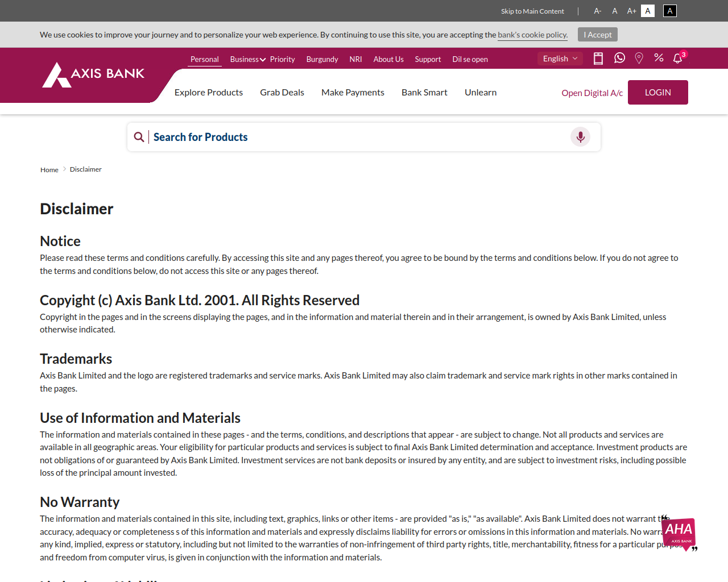Open the About Us page

[x=388, y=59]
